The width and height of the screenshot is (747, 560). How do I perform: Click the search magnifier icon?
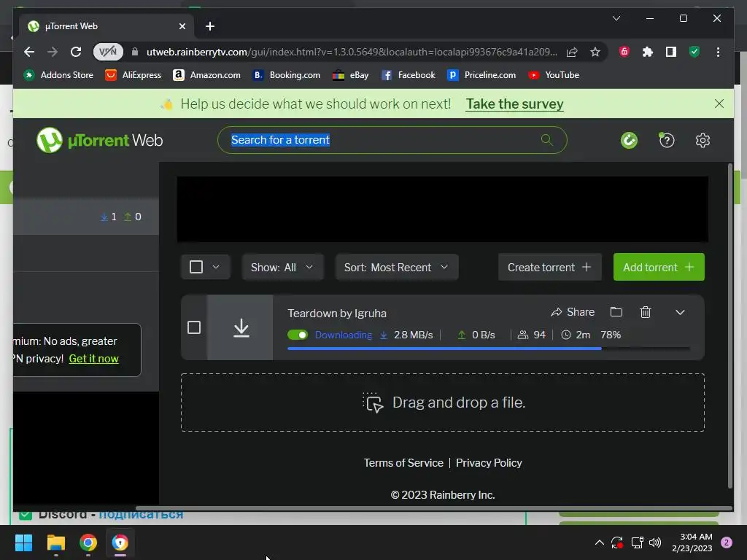coord(546,140)
